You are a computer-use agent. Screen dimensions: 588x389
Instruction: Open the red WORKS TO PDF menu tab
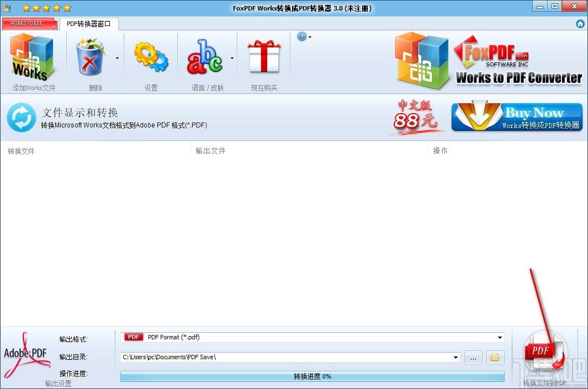(30, 24)
